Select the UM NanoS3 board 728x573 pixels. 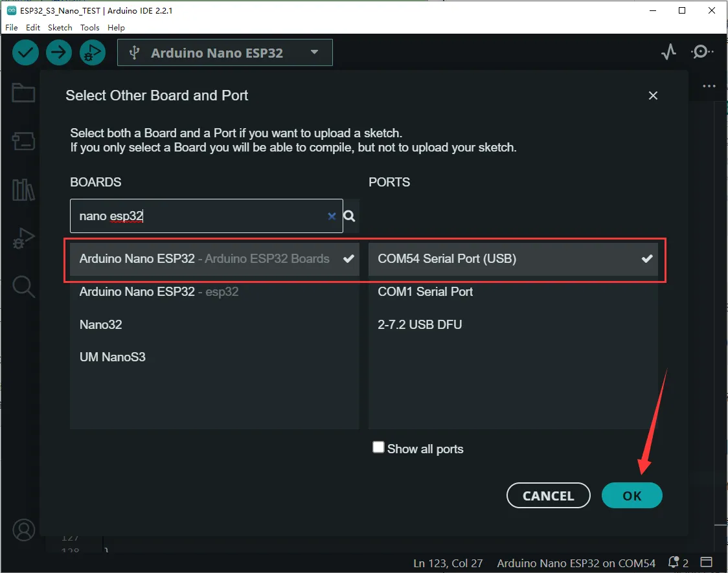pos(214,357)
